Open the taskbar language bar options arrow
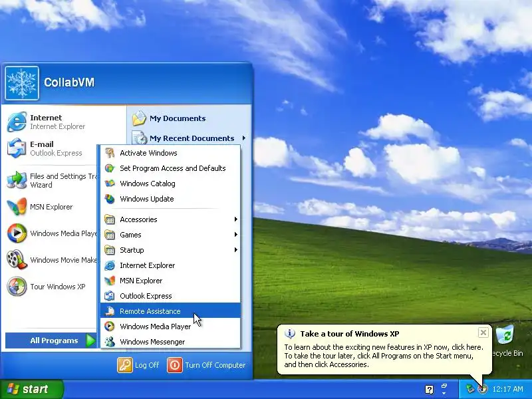The height and width of the screenshot is (399, 532). click(x=444, y=394)
